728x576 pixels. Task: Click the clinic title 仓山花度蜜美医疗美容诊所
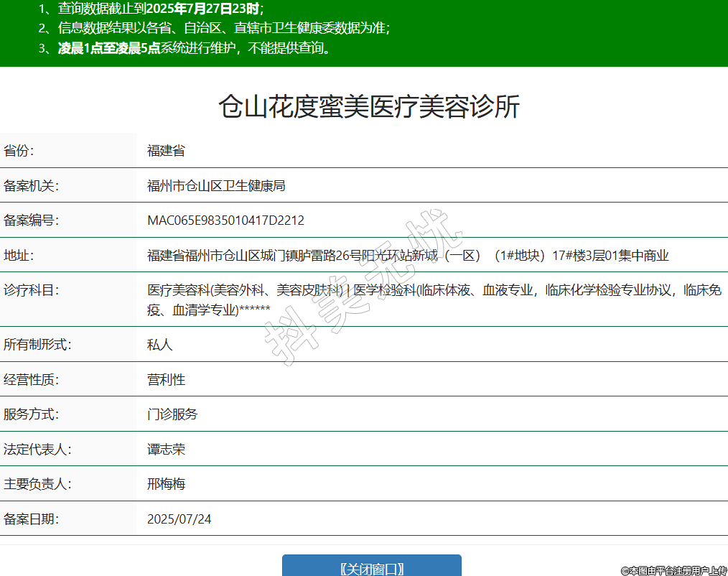(368, 107)
